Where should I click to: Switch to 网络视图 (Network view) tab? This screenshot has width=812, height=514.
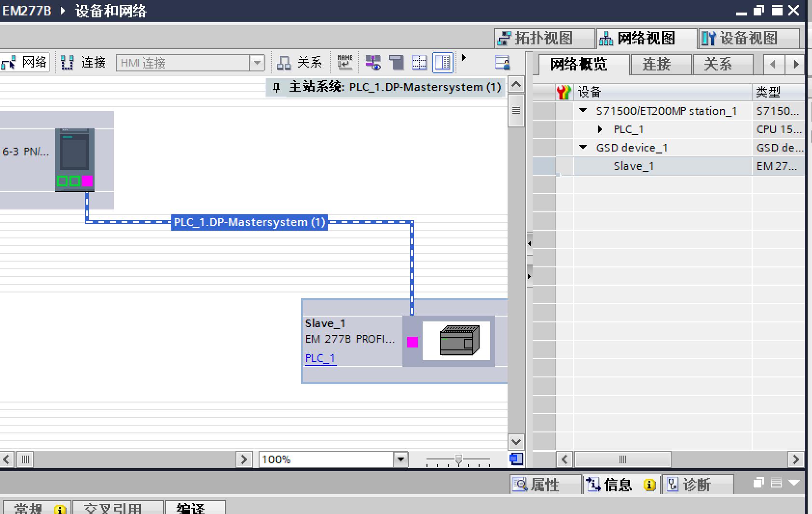[x=647, y=38]
